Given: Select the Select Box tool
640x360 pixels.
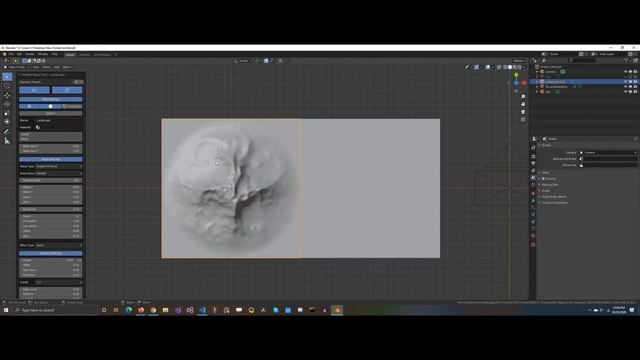Looking at the screenshot, I should (7, 76).
